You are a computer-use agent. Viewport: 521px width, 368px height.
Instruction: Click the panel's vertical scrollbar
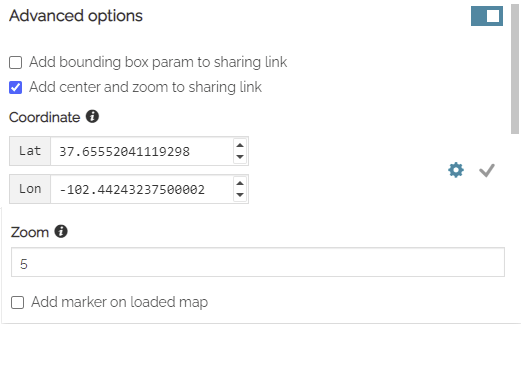point(515,69)
